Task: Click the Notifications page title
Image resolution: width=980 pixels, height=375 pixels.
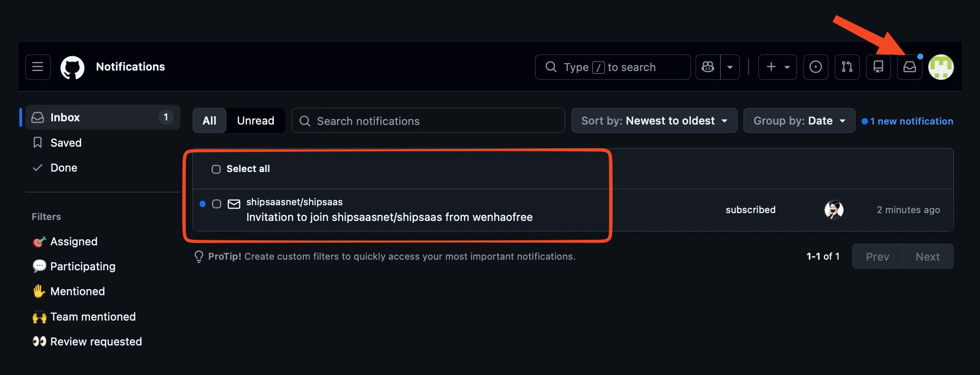Action: coord(130,67)
